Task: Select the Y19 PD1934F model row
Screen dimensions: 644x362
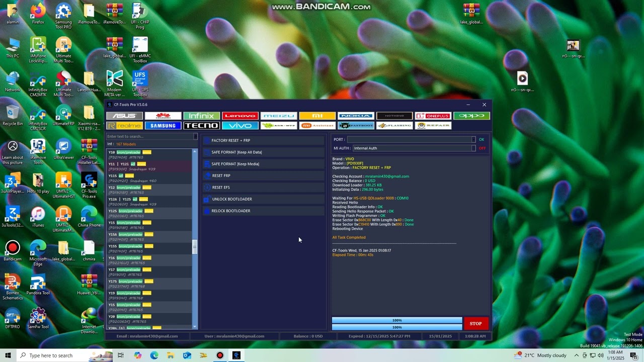Action: pyautogui.click(x=149, y=296)
